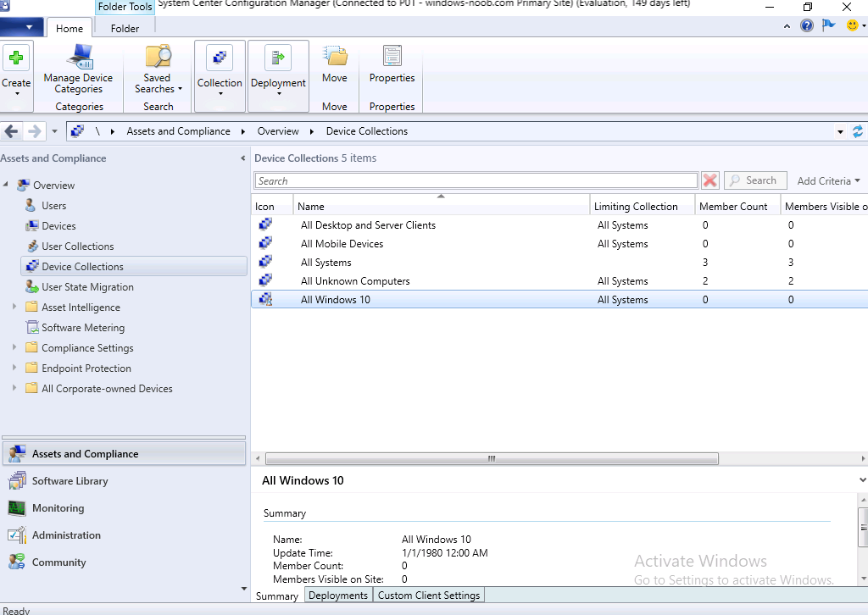The width and height of the screenshot is (868, 615).
Task: Collapse the ribbon with up chevron
Action: coord(787,26)
